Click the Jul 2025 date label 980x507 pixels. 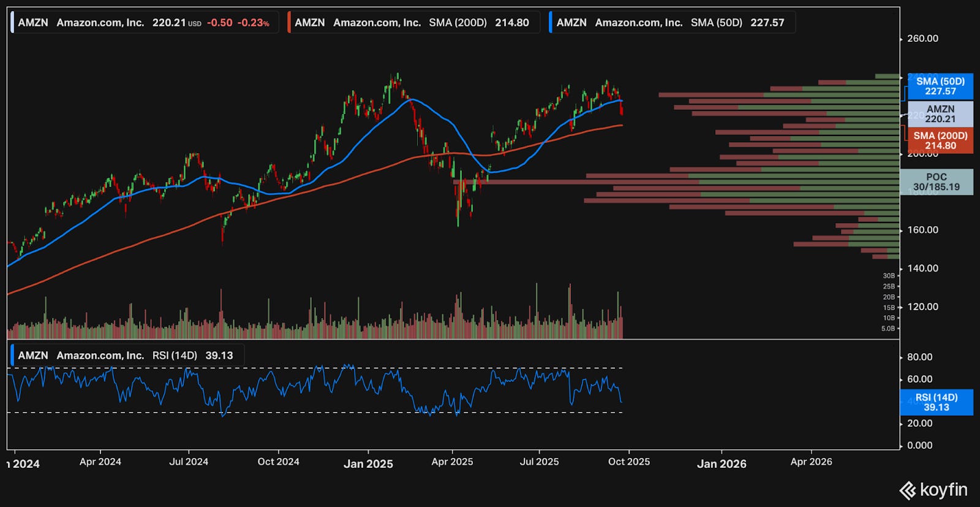[539, 462]
